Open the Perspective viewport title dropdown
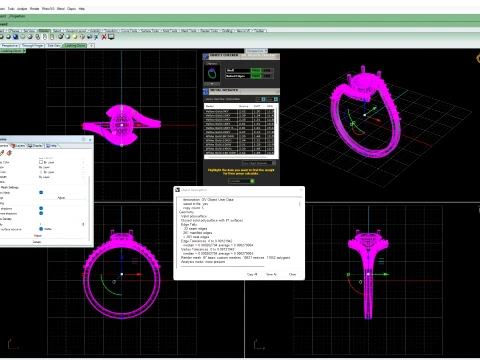 [x=266, y=51]
